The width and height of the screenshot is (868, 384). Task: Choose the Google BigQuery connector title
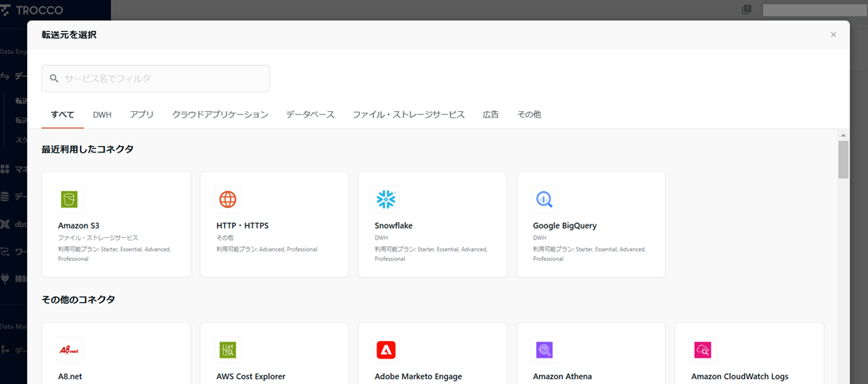565,226
